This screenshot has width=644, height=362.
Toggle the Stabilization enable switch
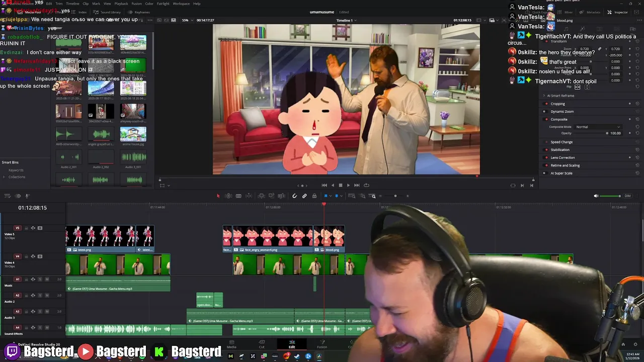coord(546,150)
